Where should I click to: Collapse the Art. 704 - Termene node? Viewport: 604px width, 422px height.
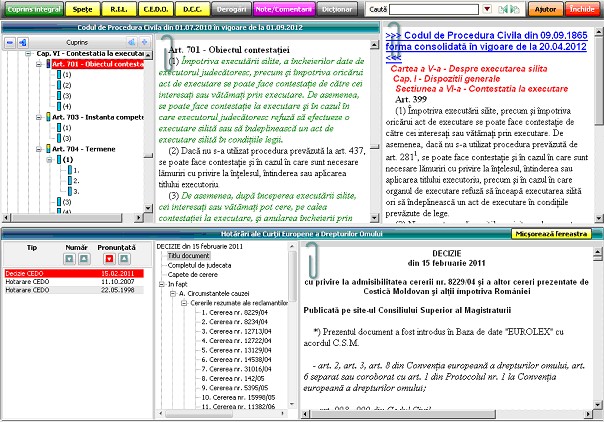click(x=39, y=149)
